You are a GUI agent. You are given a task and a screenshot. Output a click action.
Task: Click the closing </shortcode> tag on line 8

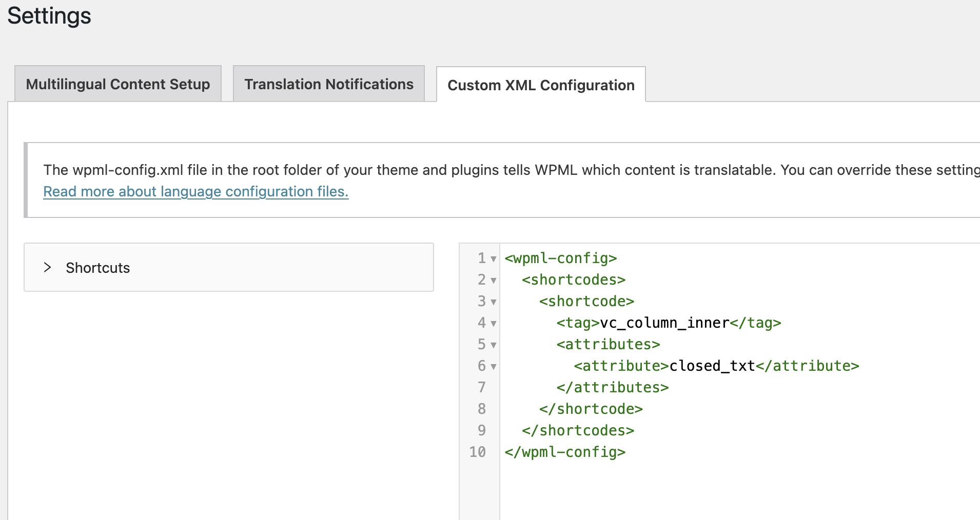[591, 409]
